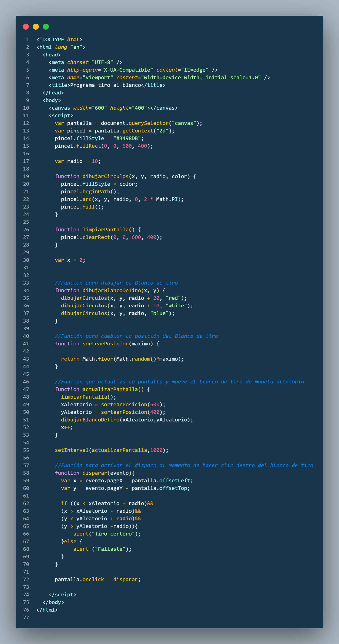Click the limpiarPantalla(); call line

point(88,397)
